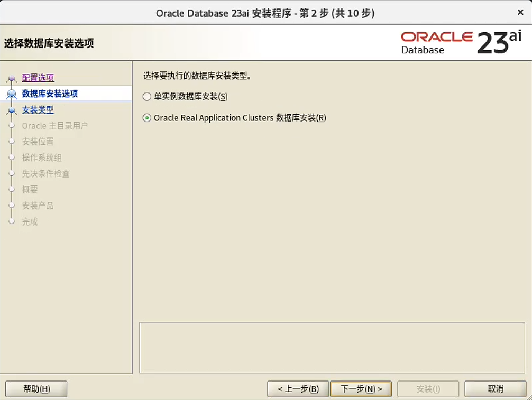Click the 先决条件检查 step entry
Viewport: 532px width, 400px height.
[45, 173]
